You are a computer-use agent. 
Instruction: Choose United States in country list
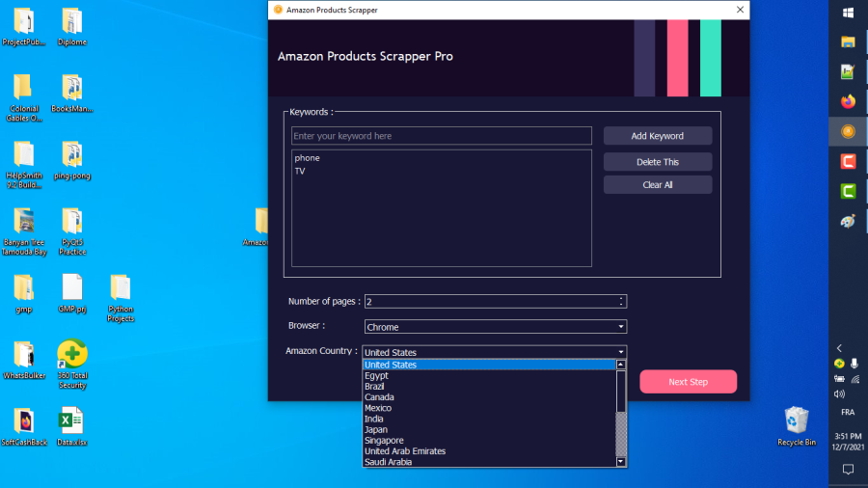(489, 366)
